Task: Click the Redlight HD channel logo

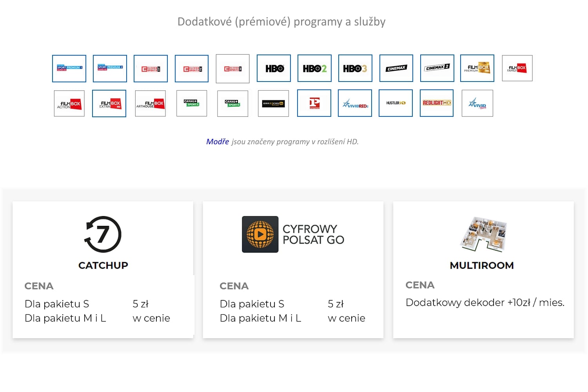Action: [x=437, y=103]
